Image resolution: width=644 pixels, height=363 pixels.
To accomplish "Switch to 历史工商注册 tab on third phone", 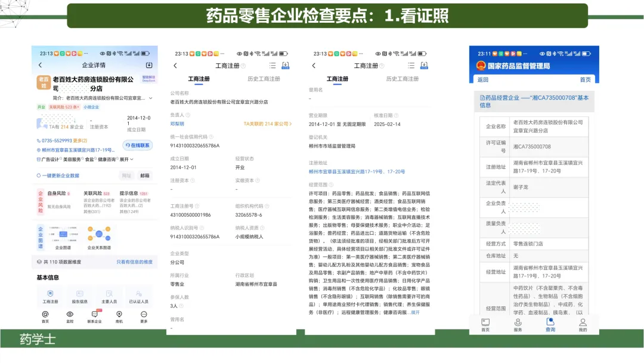I will pos(402,79).
